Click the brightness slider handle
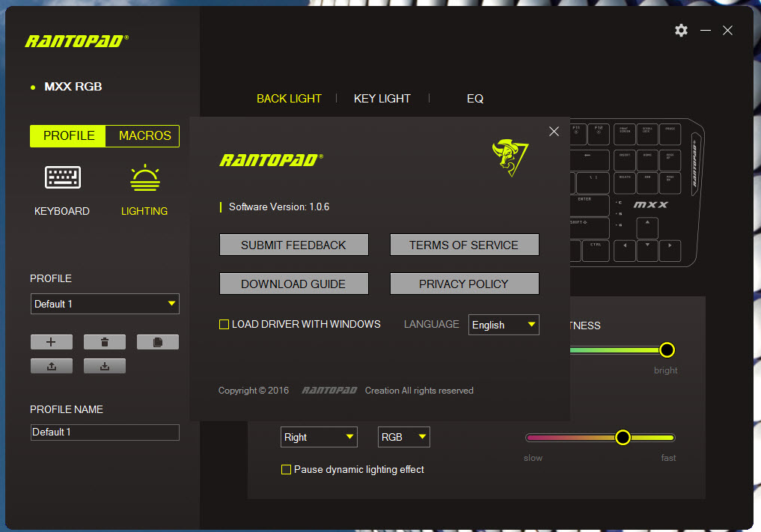 pos(667,350)
